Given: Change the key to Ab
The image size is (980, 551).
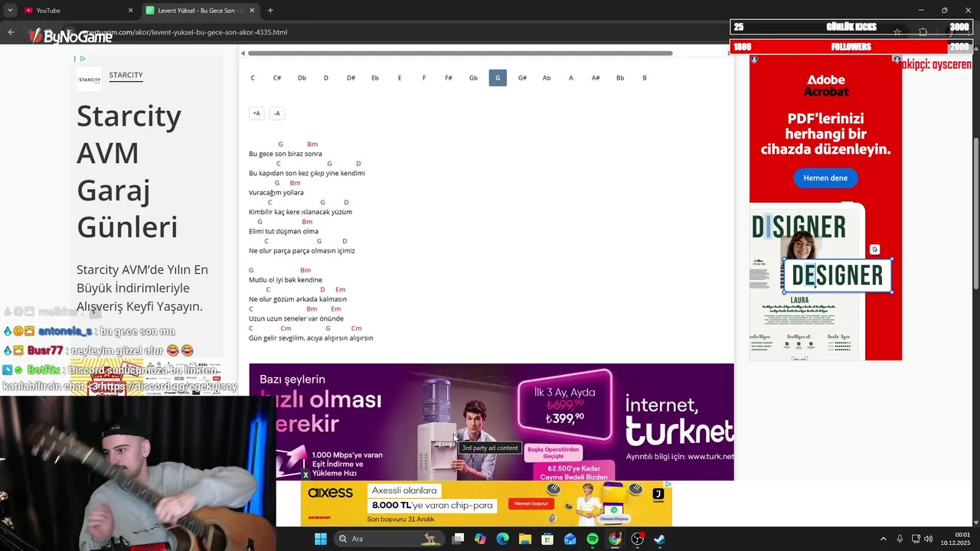Looking at the screenshot, I should [x=547, y=77].
